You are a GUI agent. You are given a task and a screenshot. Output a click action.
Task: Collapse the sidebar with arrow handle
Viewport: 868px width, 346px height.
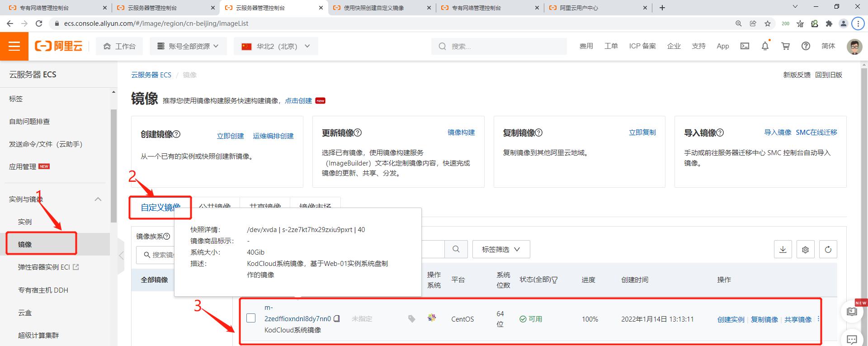pyautogui.click(x=121, y=256)
